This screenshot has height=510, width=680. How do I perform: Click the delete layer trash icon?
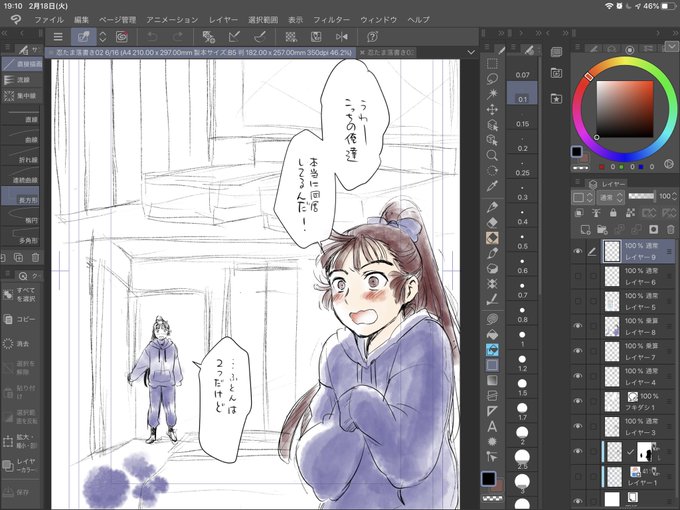[671, 229]
